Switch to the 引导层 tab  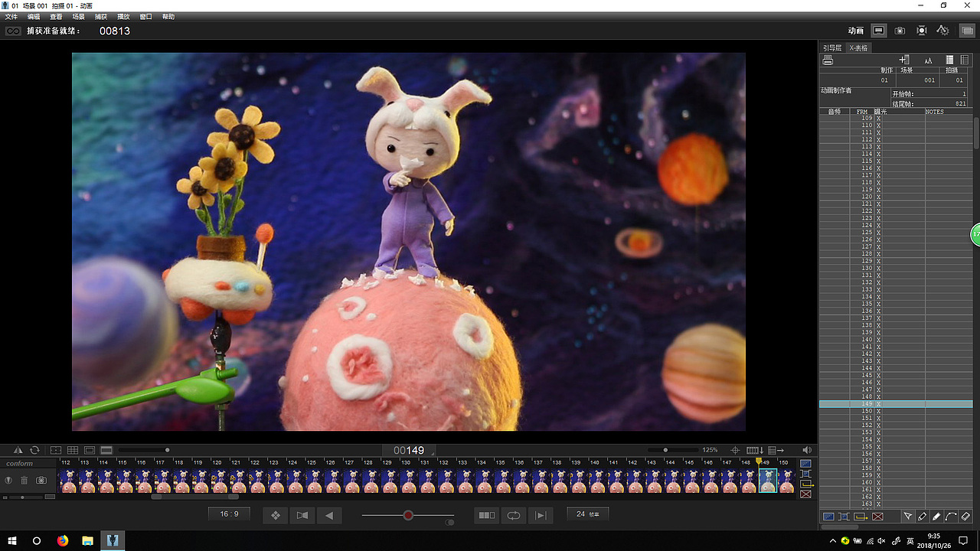(832, 47)
